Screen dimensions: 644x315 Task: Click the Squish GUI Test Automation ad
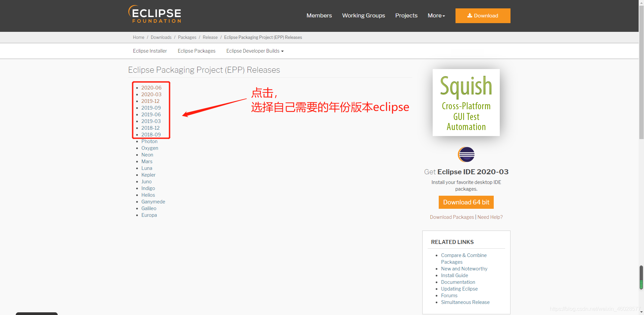466,103
